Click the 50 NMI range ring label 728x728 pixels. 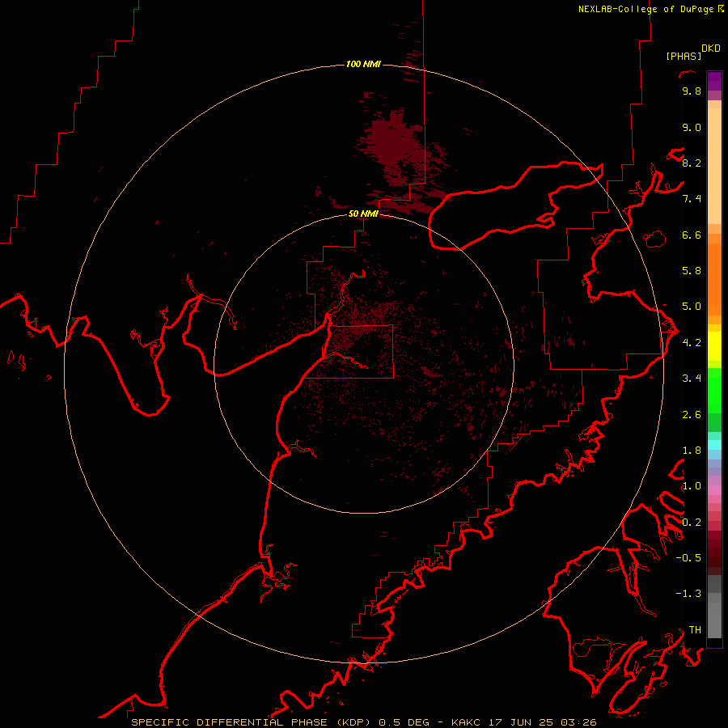[x=363, y=214]
